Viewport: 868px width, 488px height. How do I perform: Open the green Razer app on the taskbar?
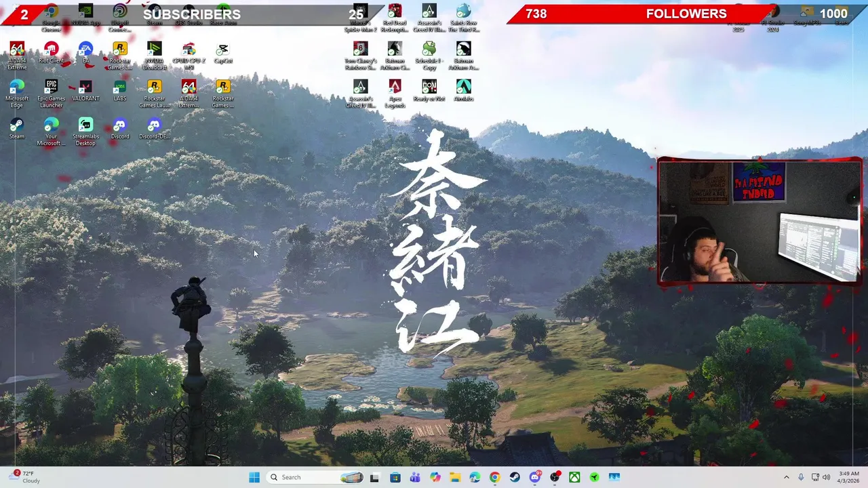(x=595, y=477)
